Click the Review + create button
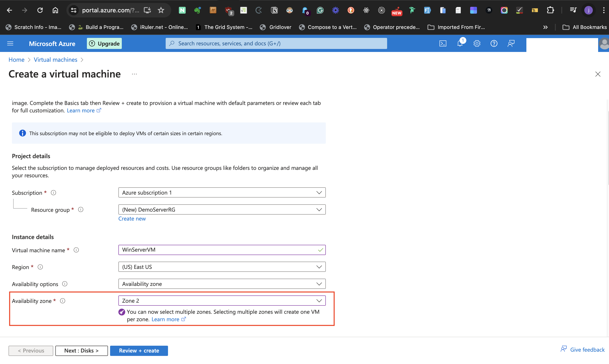Image resolution: width=609 pixels, height=364 pixels. (139, 351)
